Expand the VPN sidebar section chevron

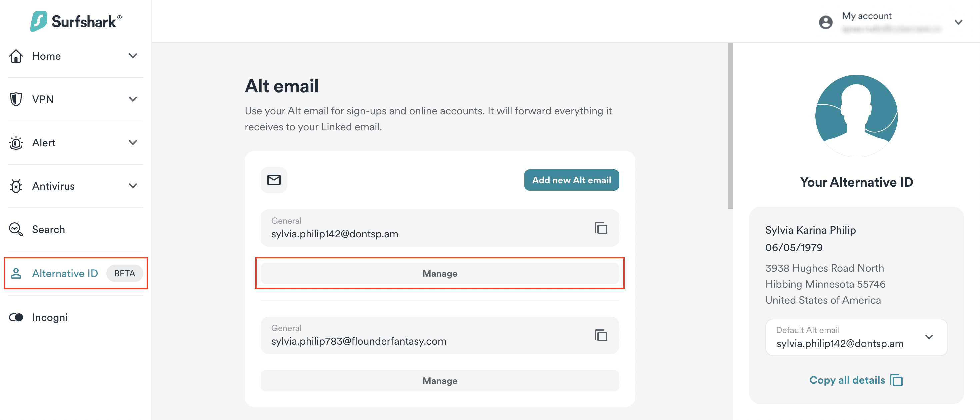click(x=132, y=99)
